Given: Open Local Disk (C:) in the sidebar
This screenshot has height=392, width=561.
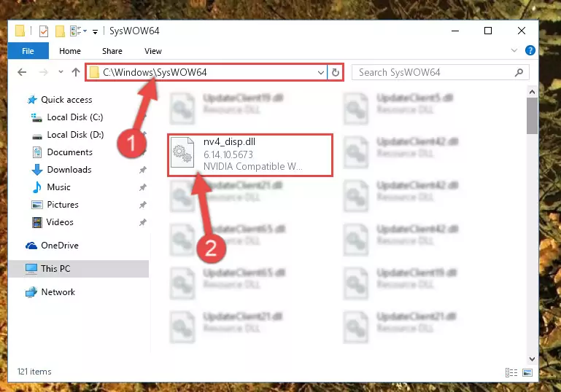Looking at the screenshot, I should coord(75,117).
